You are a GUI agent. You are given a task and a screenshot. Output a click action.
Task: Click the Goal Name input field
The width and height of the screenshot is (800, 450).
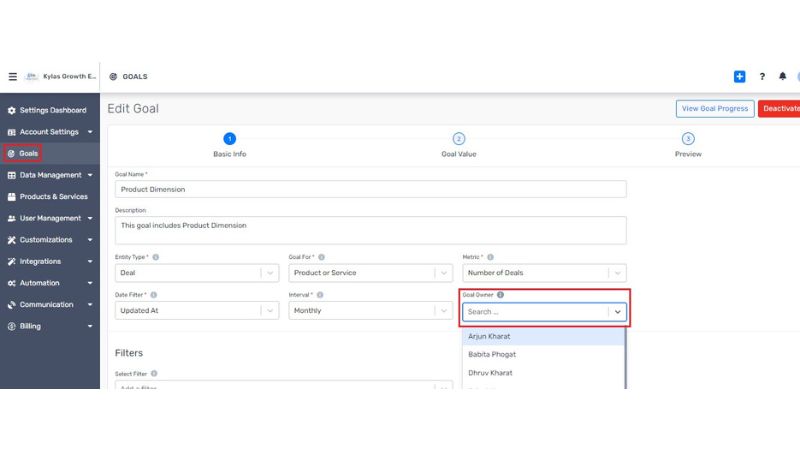point(370,189)
